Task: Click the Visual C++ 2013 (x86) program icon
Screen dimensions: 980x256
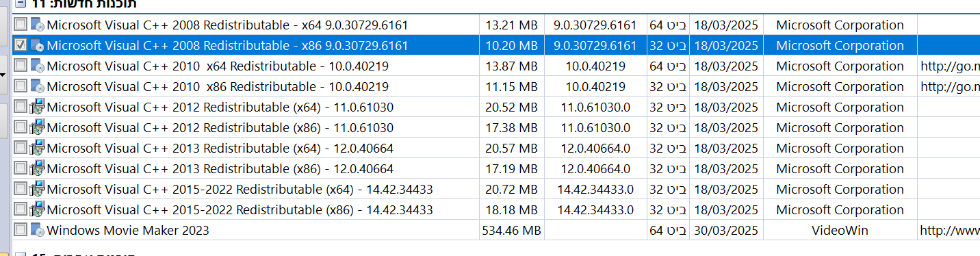Action: (38, 169)
